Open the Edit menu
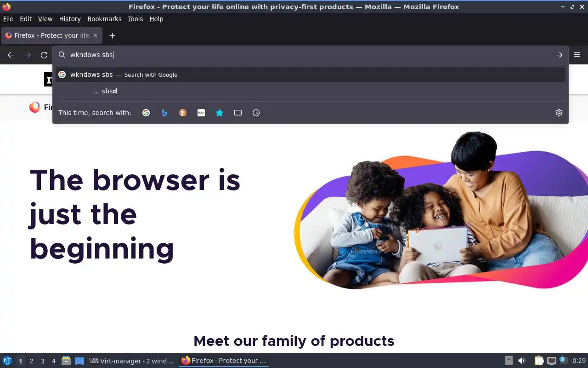The width and height of the screenshot is (588, 368). tap(26, 19)
